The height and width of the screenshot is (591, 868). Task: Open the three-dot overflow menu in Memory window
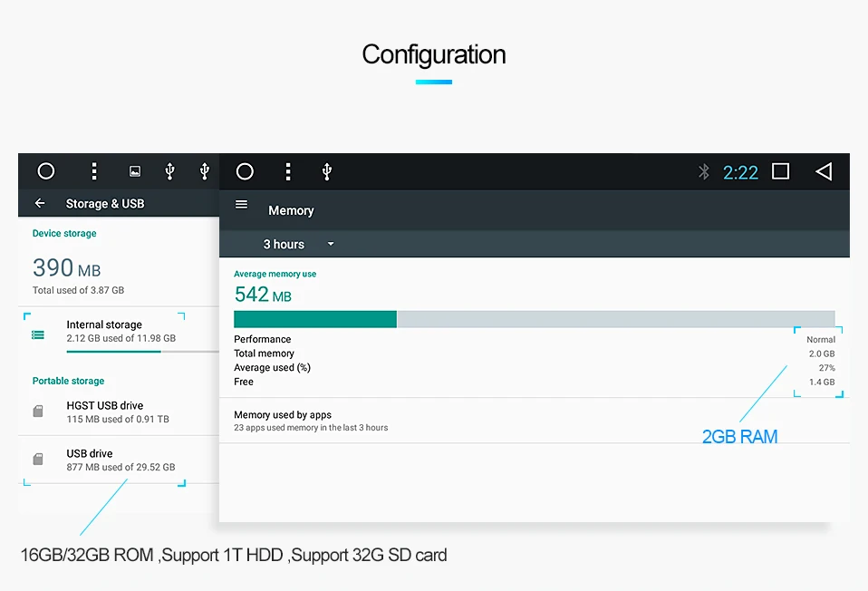point(287,171)
